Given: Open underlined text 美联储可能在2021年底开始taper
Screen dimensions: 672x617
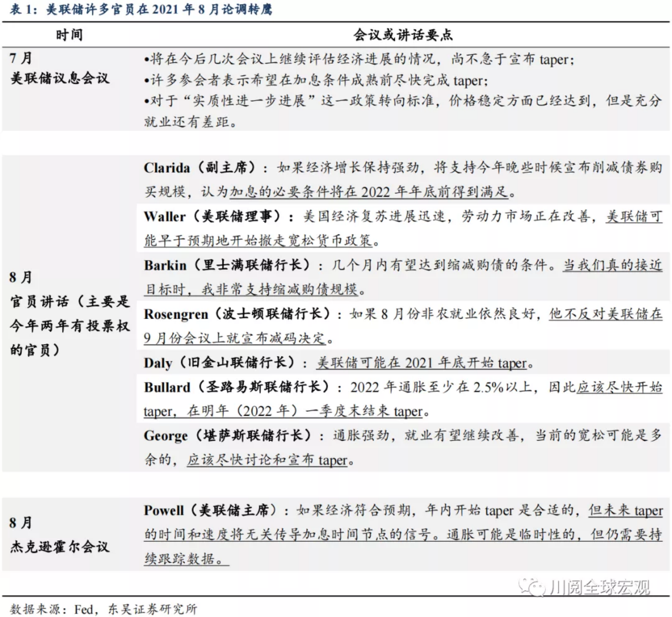Looking at the screenshot, I should (421, 363).
